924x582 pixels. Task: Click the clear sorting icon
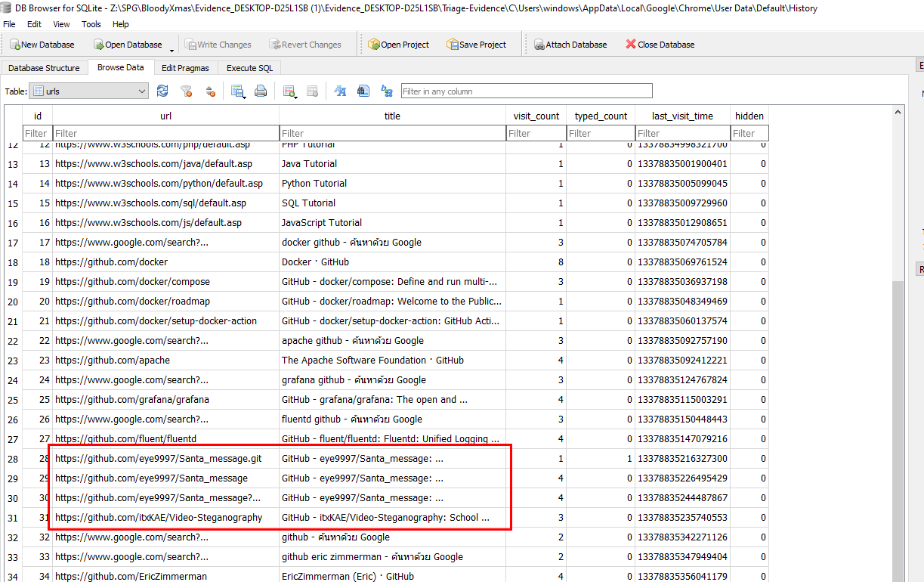[210, 91]
